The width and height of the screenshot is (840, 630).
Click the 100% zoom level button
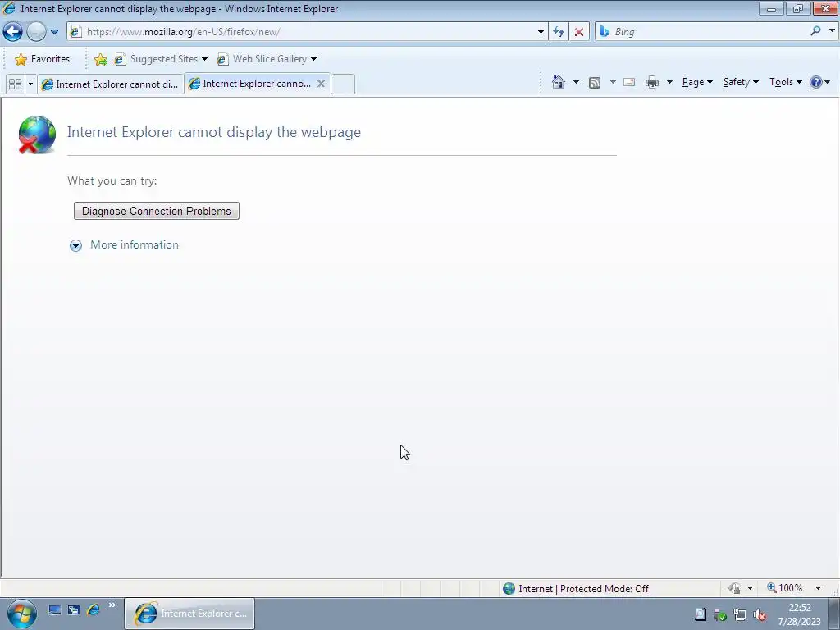pyautogui.click(x=785, y=588)
